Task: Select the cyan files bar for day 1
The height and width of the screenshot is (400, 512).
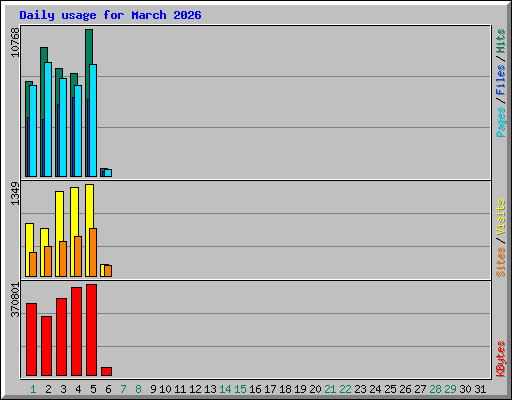Action: 33,131
